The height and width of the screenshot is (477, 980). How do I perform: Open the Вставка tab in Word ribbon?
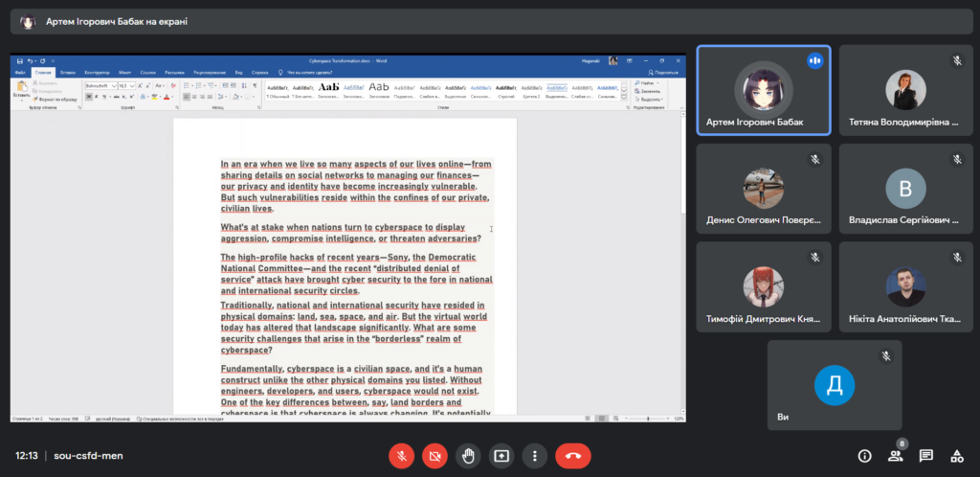click(68, 72)
